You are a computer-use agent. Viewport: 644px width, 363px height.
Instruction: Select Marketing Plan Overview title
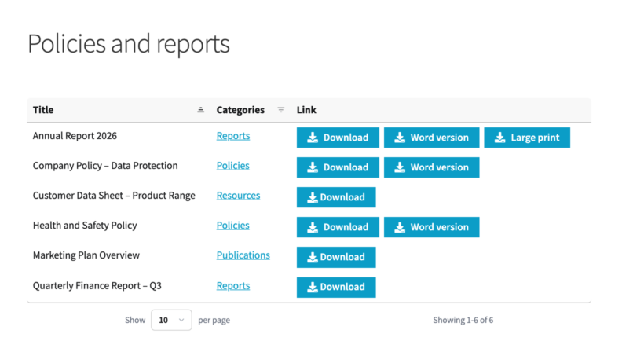(86, 255)
